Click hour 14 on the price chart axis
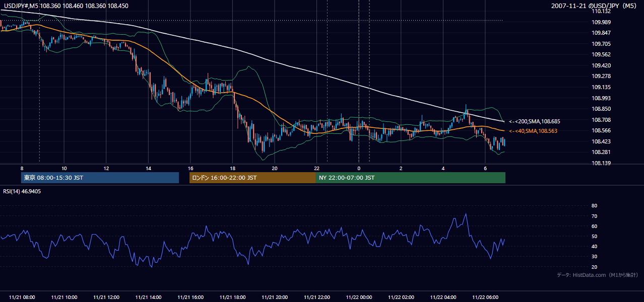The height and width of the screenshot is (302, 644). coord(148,168)
